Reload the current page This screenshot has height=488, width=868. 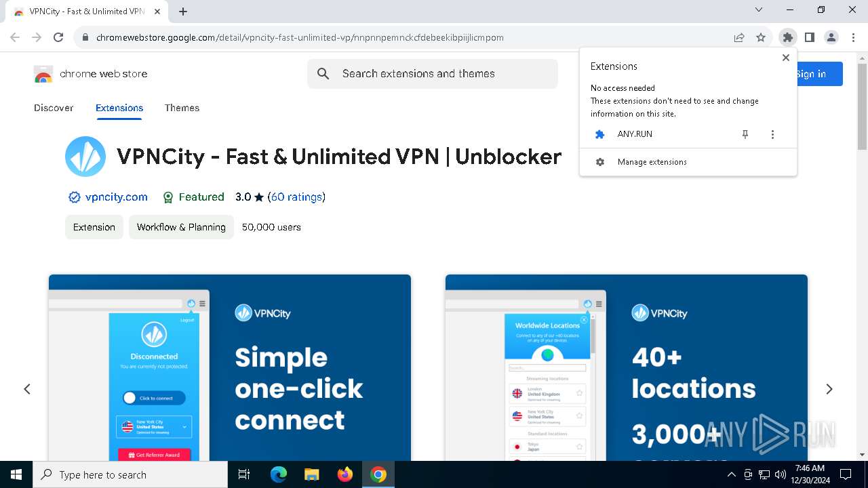point(58,37)
